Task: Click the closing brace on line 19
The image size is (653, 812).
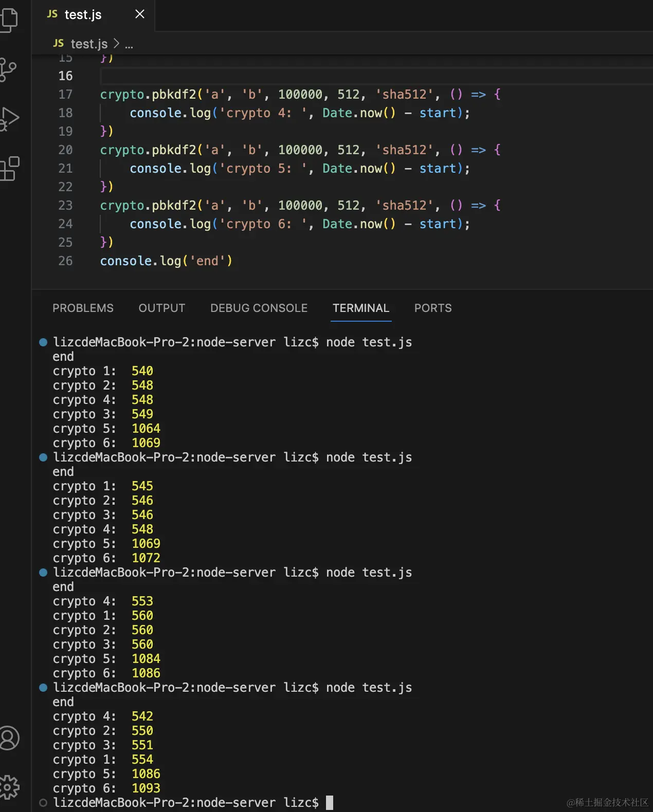Action: click(x=103, y=132)
